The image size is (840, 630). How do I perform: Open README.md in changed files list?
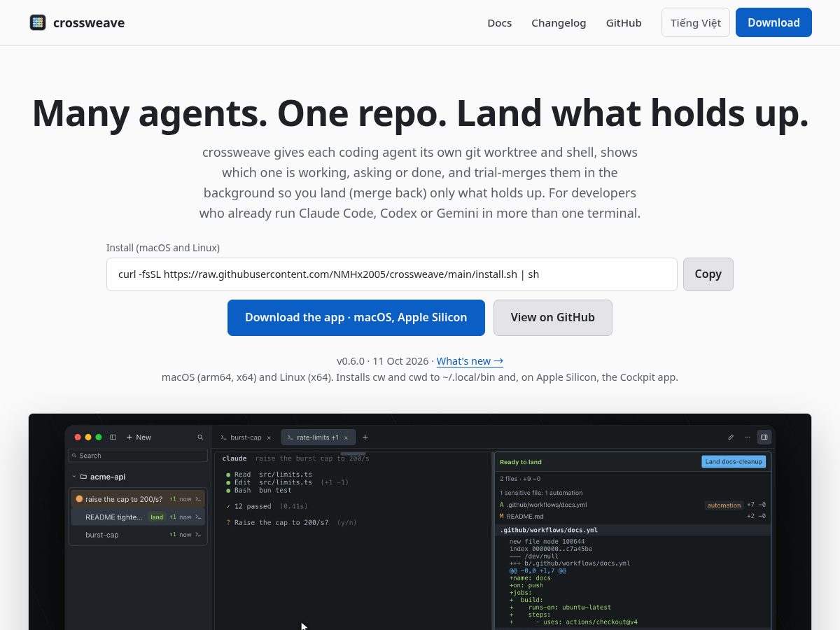(x=525, y=516)
